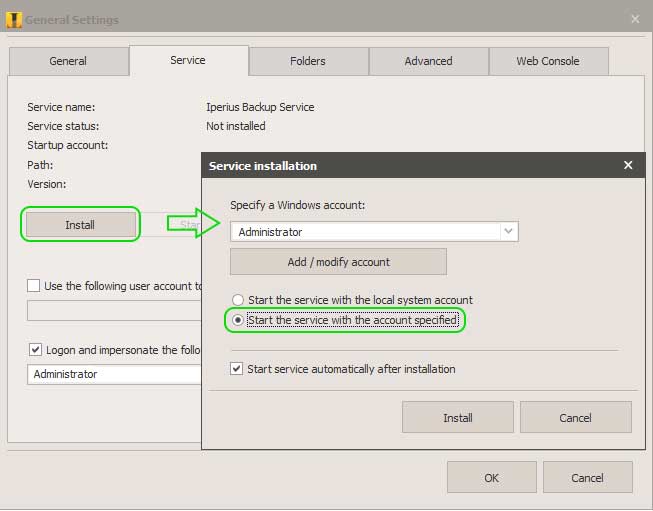Switch to the General tab
Image resolution: width=653 pixels, height=511 pixels.
coord(68,61)
